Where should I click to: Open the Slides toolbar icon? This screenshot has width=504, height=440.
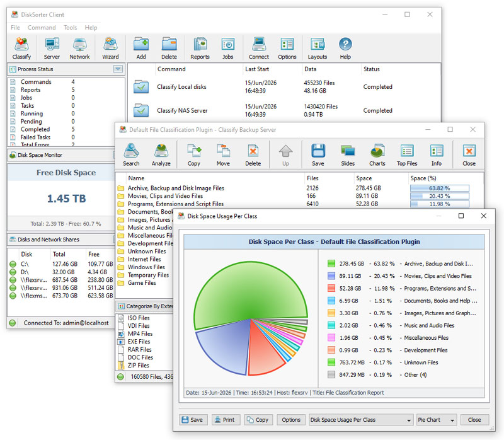[x=348, y=155]
